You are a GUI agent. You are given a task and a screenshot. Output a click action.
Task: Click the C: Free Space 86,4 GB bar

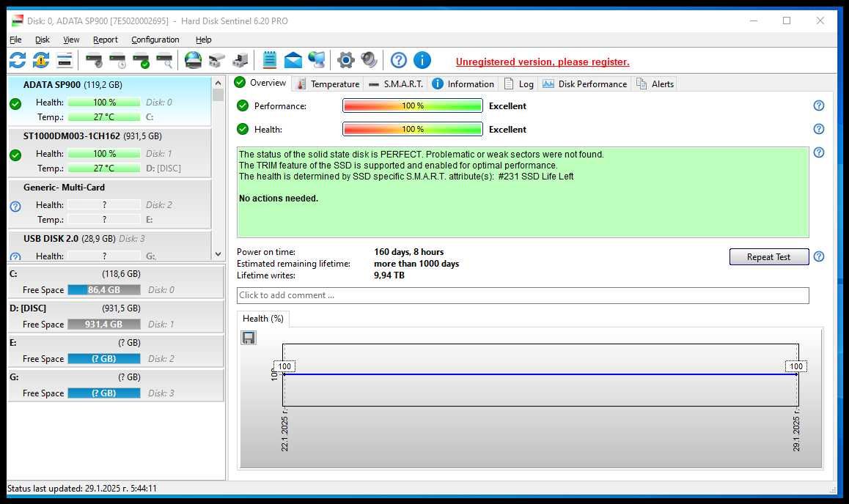[x=104, y=290]
